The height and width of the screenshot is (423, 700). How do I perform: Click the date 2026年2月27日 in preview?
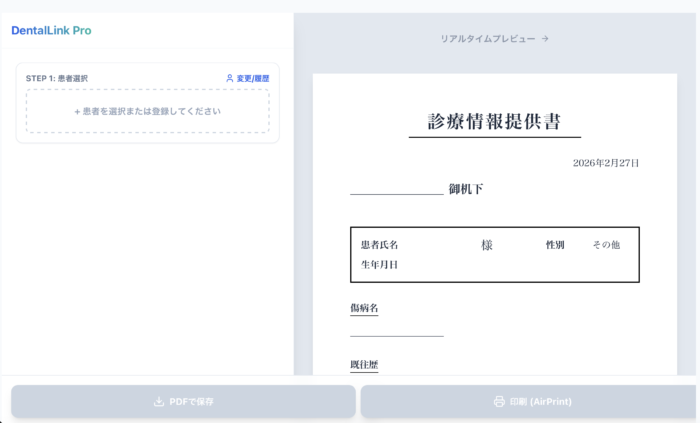(x=605, y=163)
